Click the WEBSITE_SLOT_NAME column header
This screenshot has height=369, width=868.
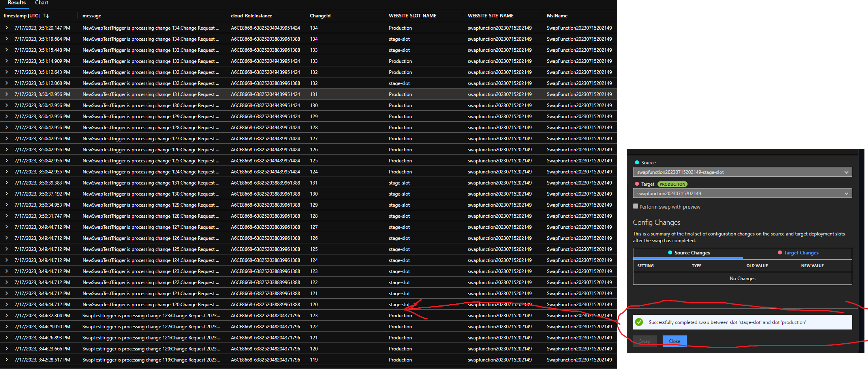pyautogui.click(x=412, y=16)
